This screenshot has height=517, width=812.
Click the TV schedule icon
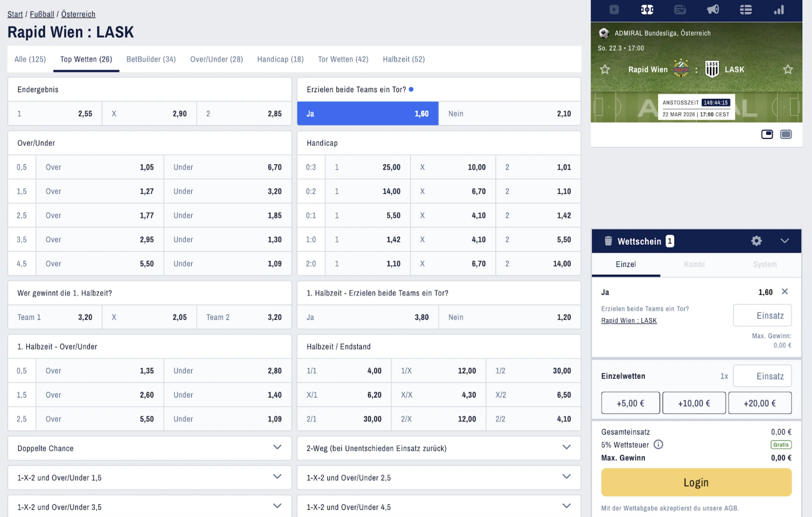point(680,9)
